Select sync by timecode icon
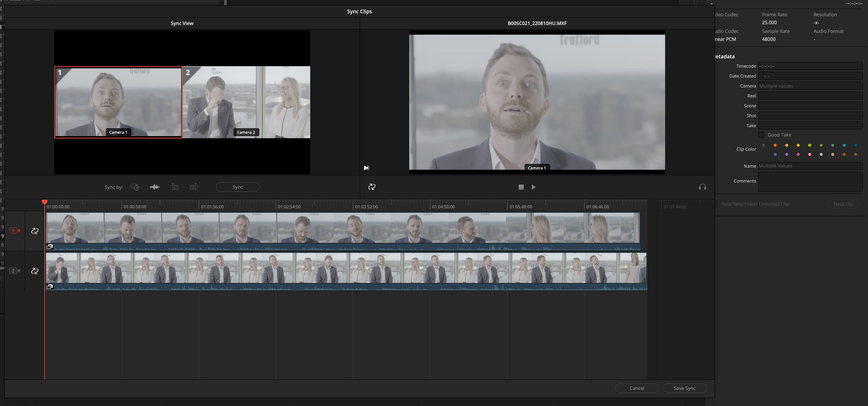The image size is (868, 406). (x=135, y=187)
